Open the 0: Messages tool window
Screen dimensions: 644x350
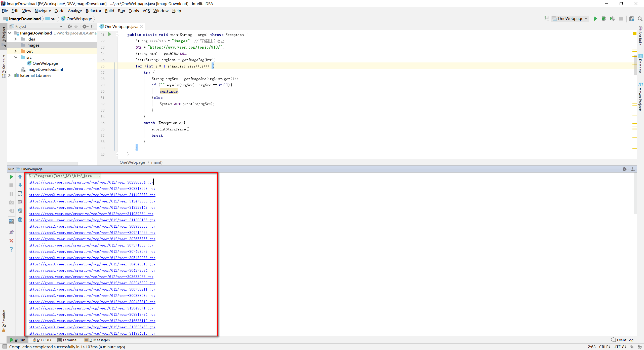97,340
